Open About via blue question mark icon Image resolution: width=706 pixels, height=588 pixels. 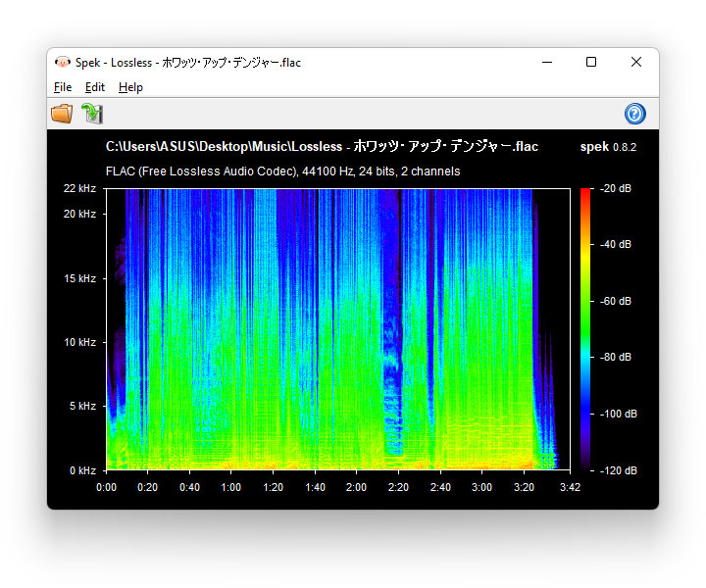point(634,114)
